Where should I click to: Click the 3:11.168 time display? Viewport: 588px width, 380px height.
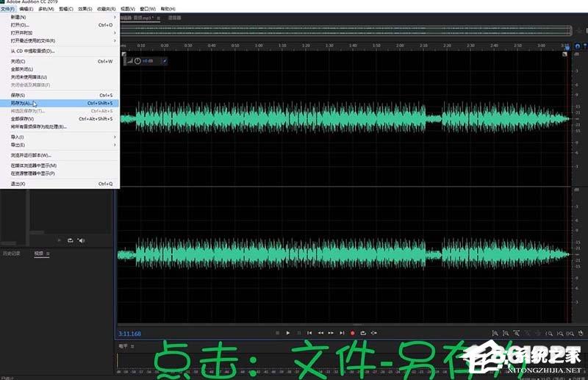coord(130,334)
